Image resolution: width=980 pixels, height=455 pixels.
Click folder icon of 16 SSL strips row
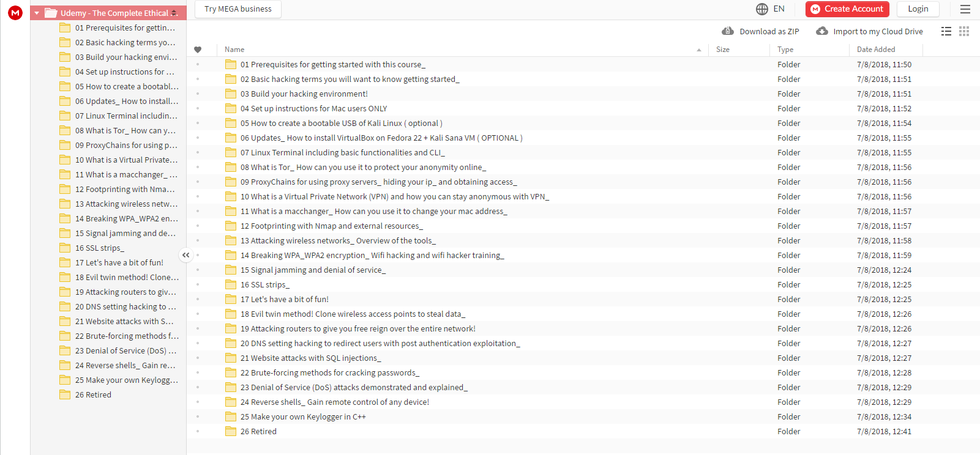tap(231, 284)
